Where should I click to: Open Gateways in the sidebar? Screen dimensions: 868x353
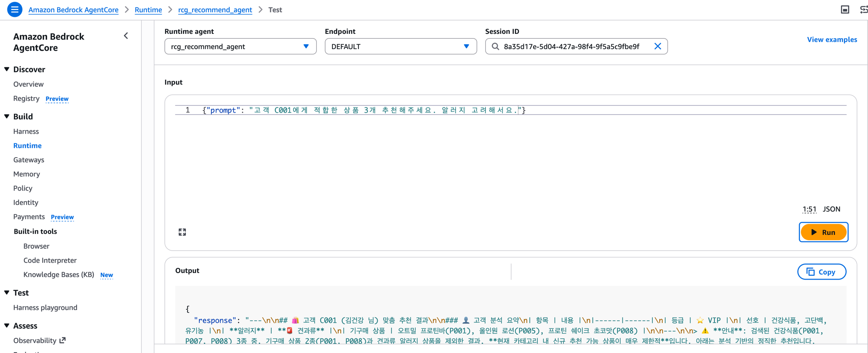29,160
